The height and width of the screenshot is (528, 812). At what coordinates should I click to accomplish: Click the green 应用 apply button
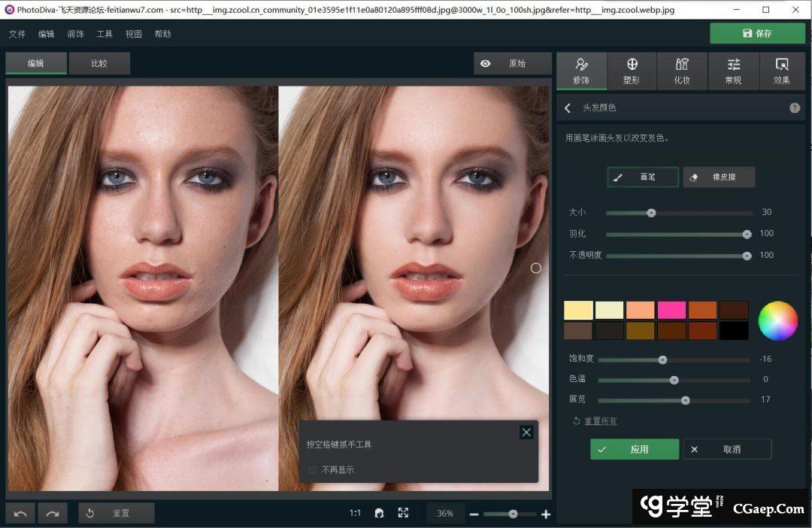pos(634,449)
